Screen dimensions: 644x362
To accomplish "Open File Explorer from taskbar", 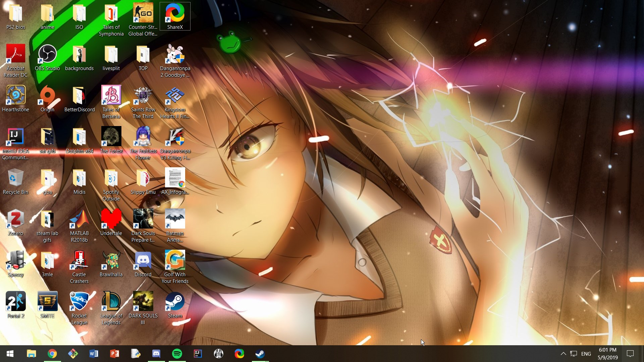I will (32, 354).
